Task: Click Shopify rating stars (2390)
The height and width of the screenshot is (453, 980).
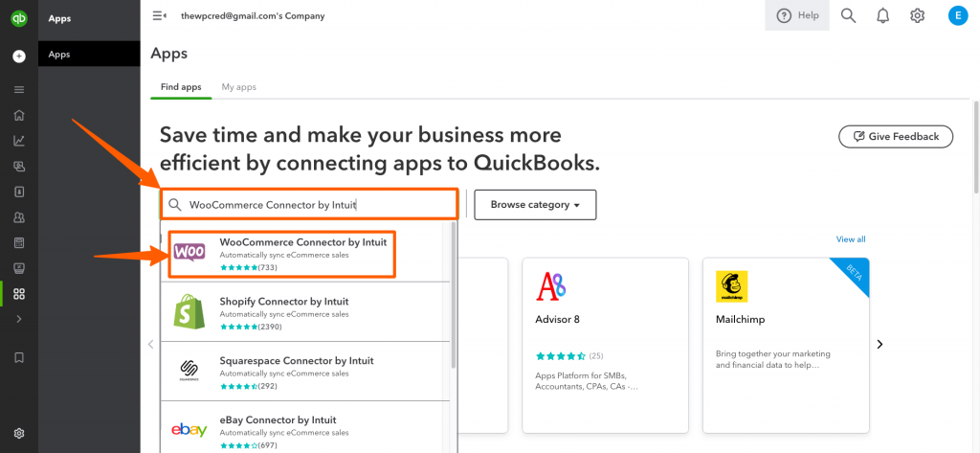Action: pyautogui.click(x=251, y=327)
